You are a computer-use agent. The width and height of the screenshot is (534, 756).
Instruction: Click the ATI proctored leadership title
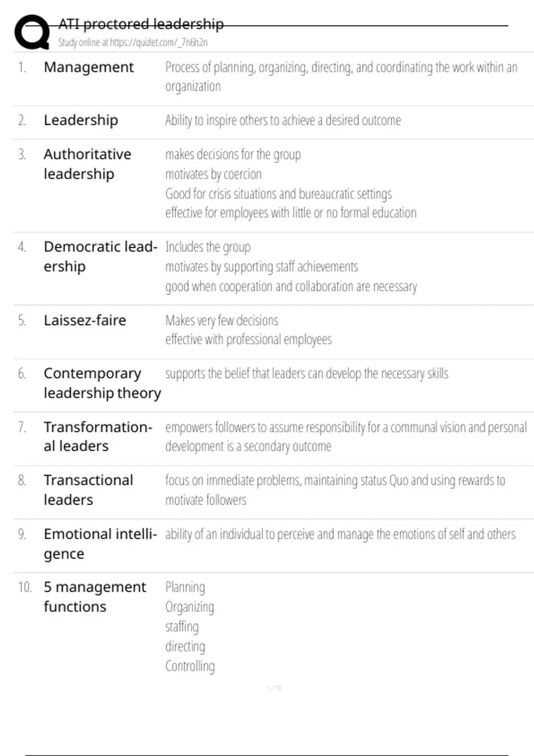pyautogui.click(x=141, y=24)
